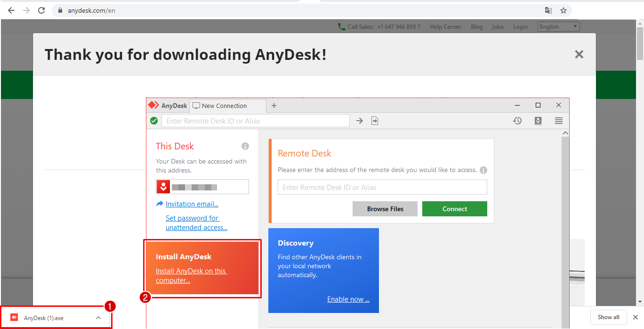Open the Help Center link

click(445, 27)
